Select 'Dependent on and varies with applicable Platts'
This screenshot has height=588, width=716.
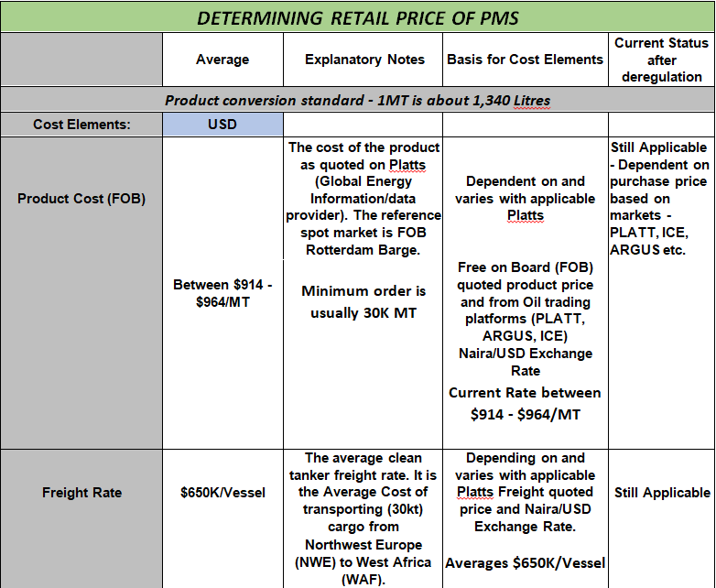point(526,199)
